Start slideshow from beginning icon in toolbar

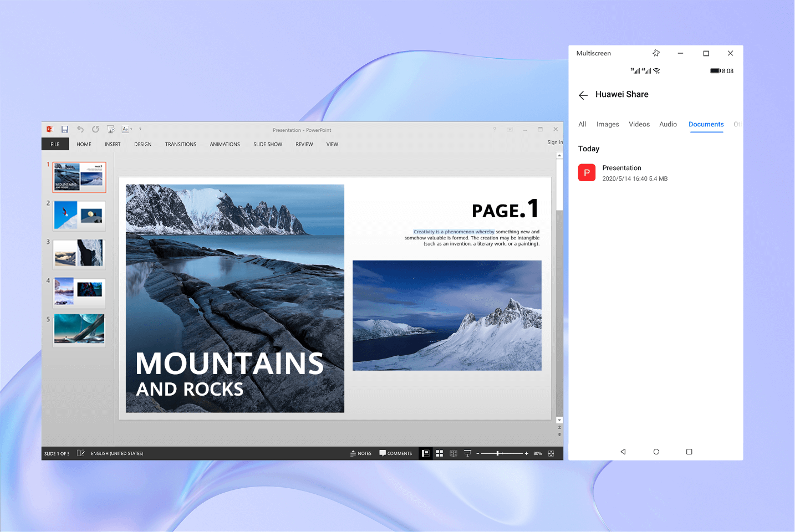[111, 129]
